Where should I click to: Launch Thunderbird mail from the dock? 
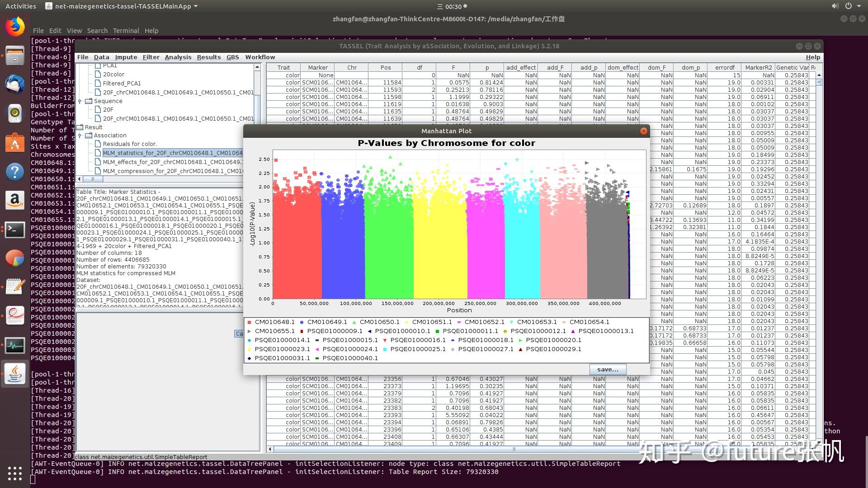(15, 84)
